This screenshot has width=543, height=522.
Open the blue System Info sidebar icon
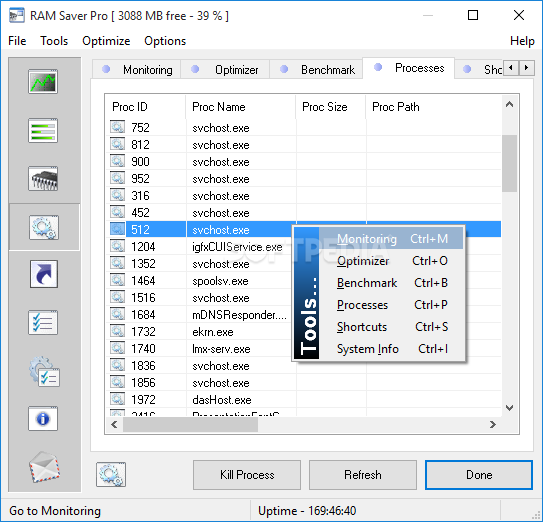coord(43,418)
